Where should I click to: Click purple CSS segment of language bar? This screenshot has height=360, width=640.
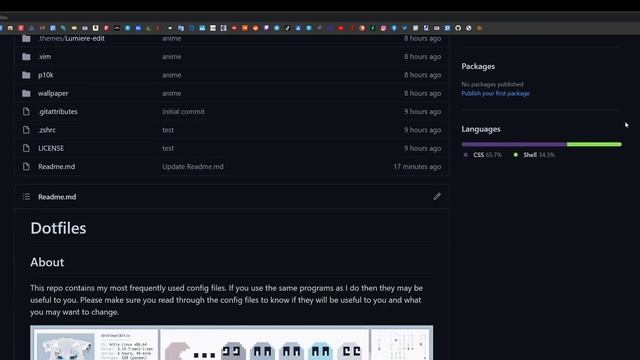coord(514,144)
